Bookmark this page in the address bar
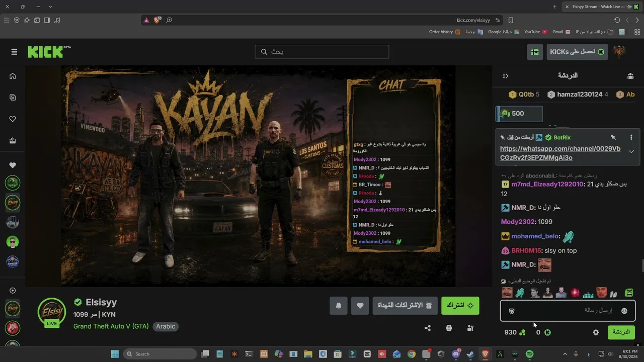 pos(511,20)
